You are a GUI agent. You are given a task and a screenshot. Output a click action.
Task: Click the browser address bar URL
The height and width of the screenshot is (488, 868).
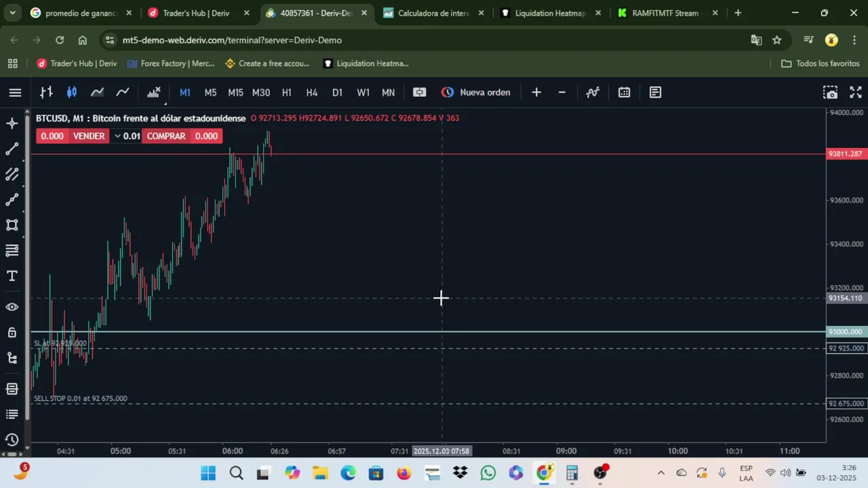click(x=232, y=40)
